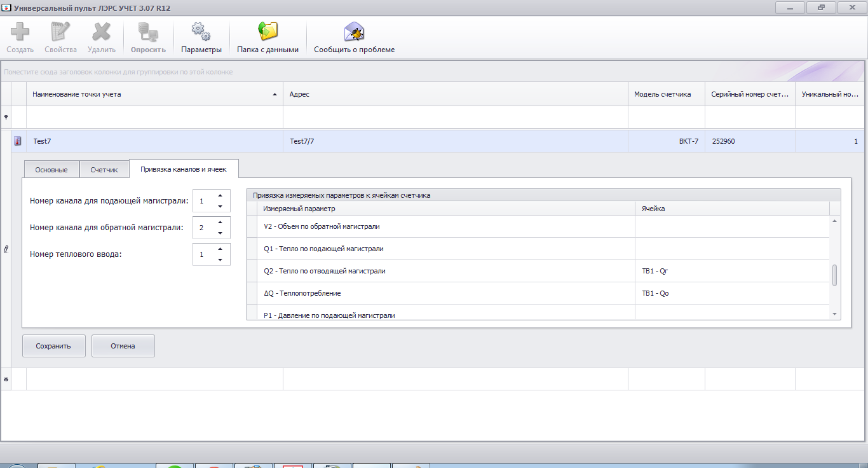The width and height of the screenshot is (868, 468).
Task: Click the Уникальный номер column header
Action: [x=830, y=94]
